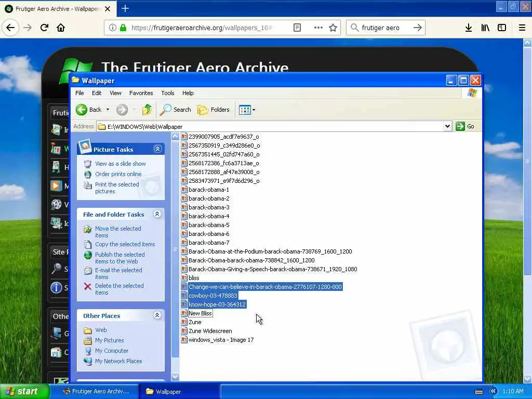Open the Tools menu in Wallpaper window
The height and width of the screenshot is (399, 532).
point(168,93)
